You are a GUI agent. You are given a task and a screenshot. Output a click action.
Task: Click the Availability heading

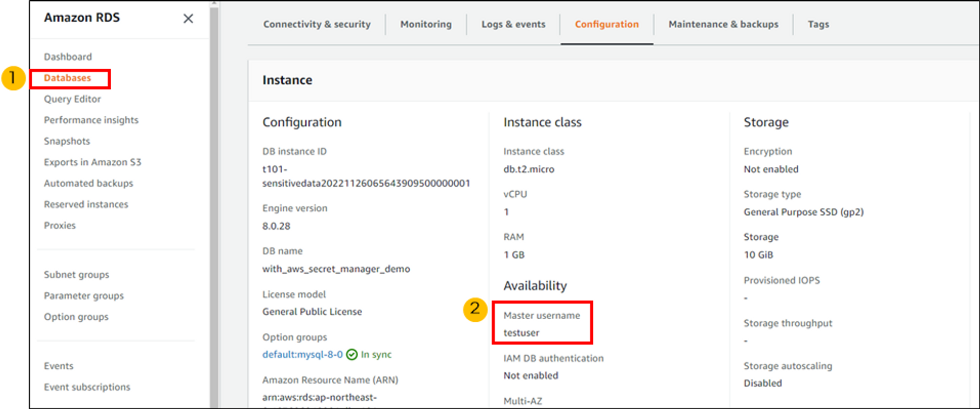click(535, 286)
